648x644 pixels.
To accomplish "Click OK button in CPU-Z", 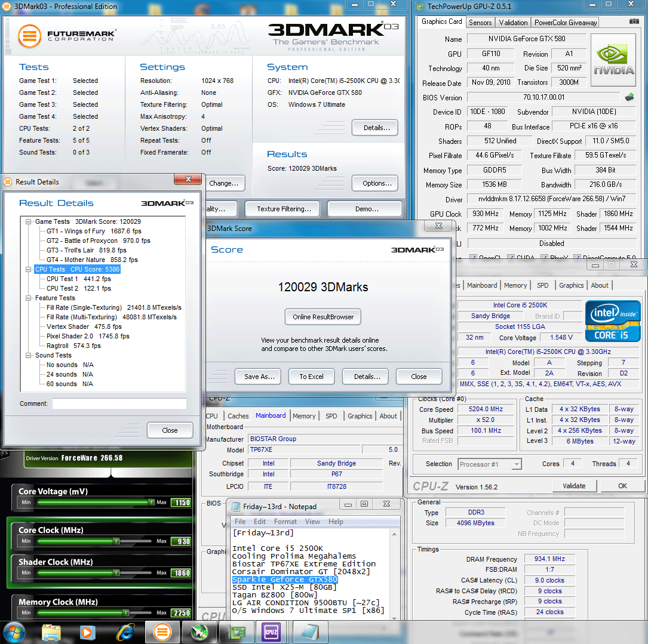I will click(622, 486).
